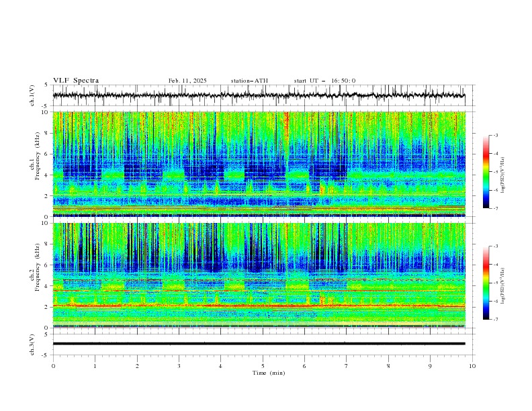Viewport: 532px width, 411px height.
Task: Click ch.2 color bar value "-6"
Action: tap(496, 301)
